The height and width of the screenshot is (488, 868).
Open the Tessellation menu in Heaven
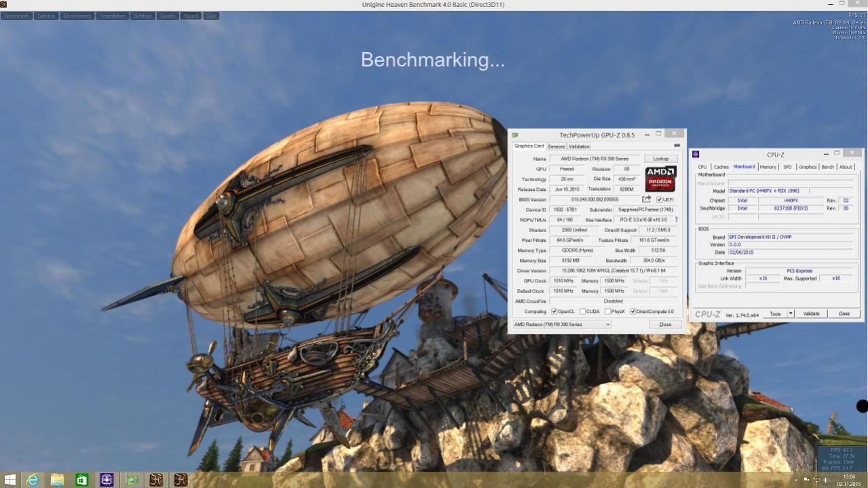point(113,16)
